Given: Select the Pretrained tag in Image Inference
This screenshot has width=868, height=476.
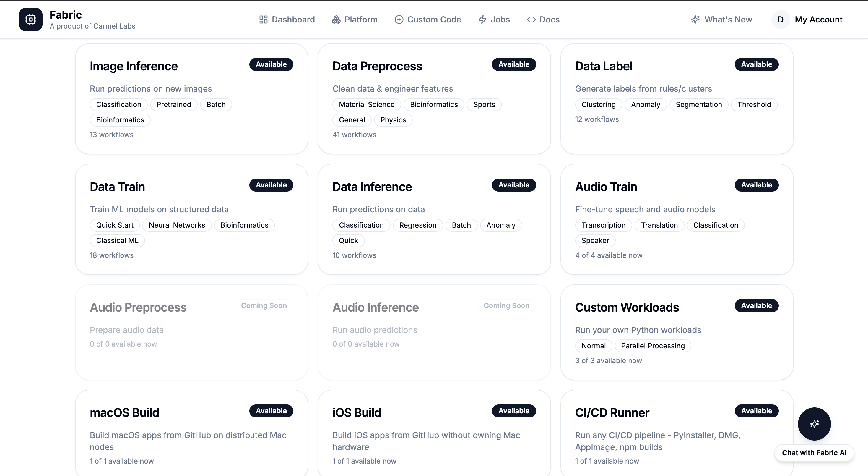Looking at the screenshot, I should [x=173, y=104].
